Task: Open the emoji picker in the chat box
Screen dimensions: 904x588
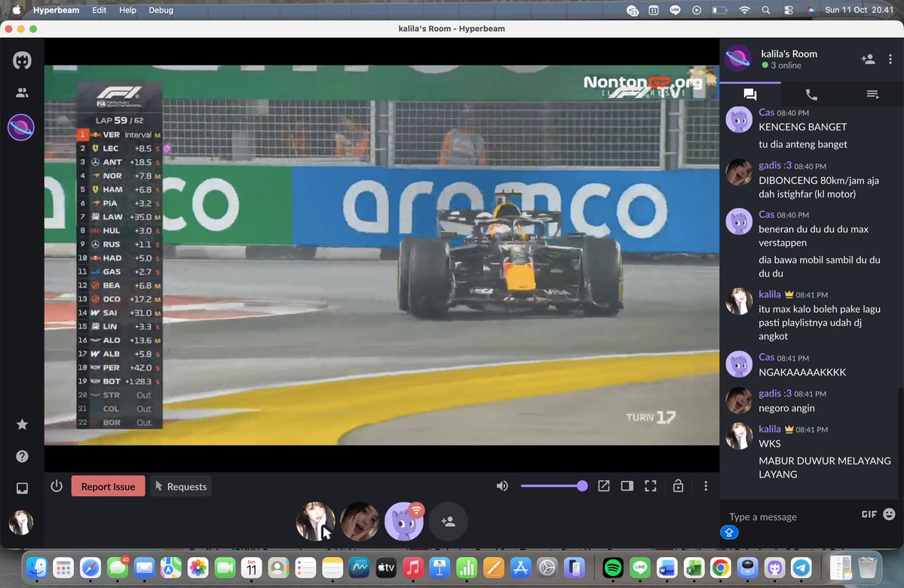Action: pyautogui.click(x=889, y=513)
